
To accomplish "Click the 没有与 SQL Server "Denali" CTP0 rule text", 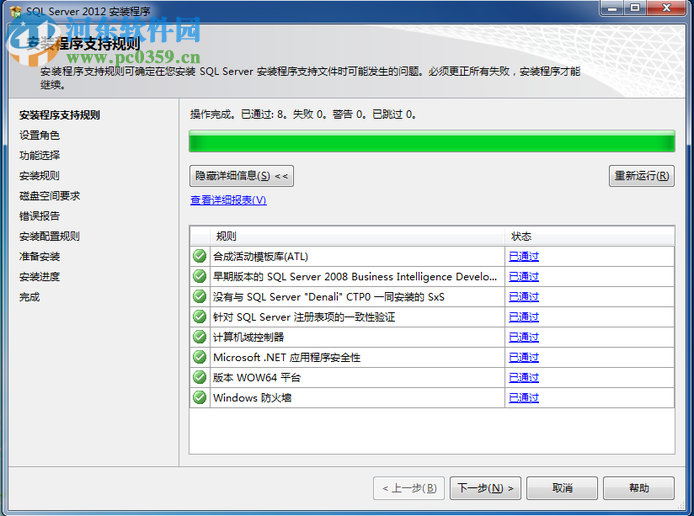I will tap(328, 297).
